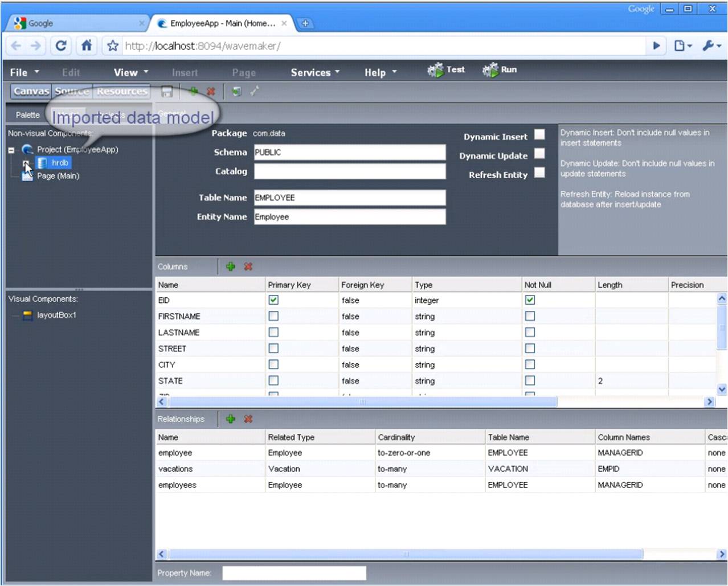This screenshot has width=728, height=586.
Task: Click the Table Name input field
Action: [350, 198]
